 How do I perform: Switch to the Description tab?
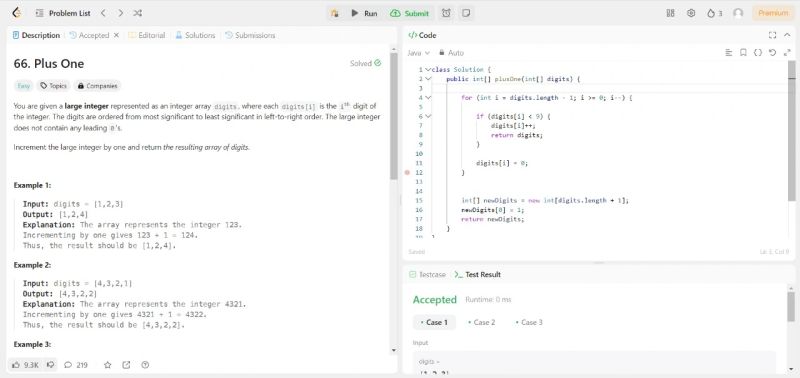(x=36, y=35)
